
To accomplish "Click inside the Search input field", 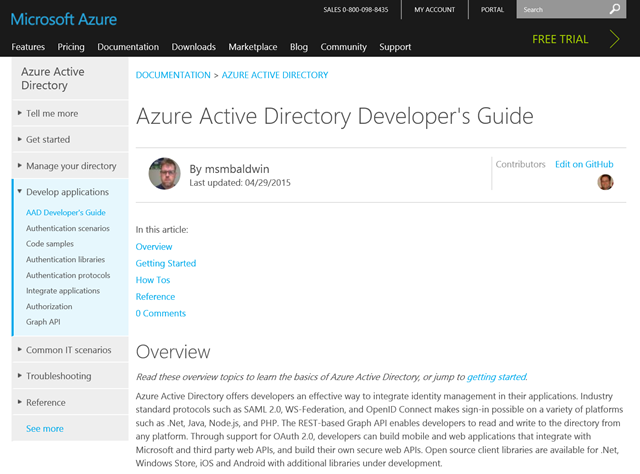I will coord(563,9).
